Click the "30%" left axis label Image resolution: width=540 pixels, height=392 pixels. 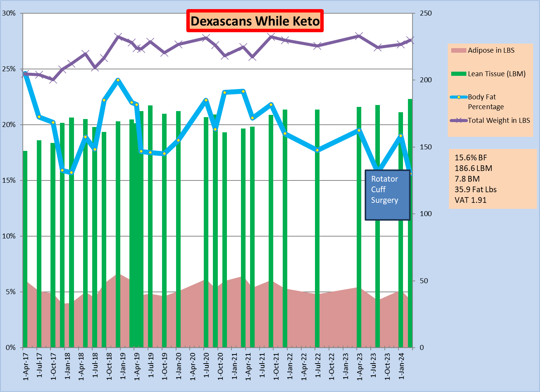9,13
